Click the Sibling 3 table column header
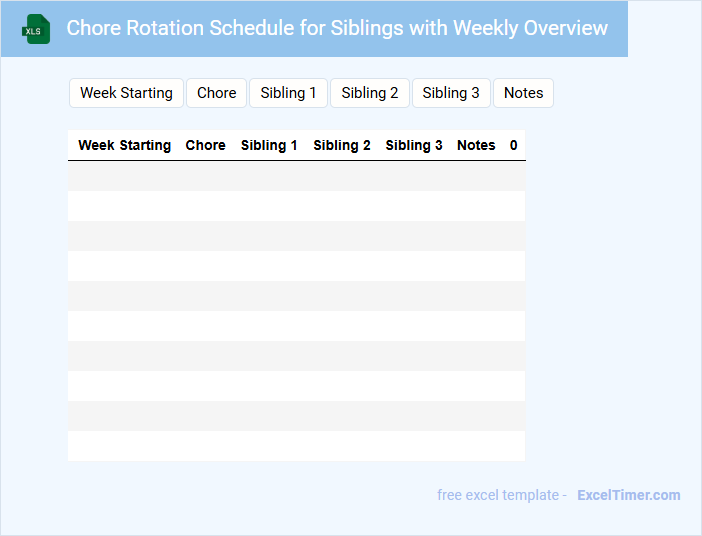702x536 pixels. [x=414, y=145]
